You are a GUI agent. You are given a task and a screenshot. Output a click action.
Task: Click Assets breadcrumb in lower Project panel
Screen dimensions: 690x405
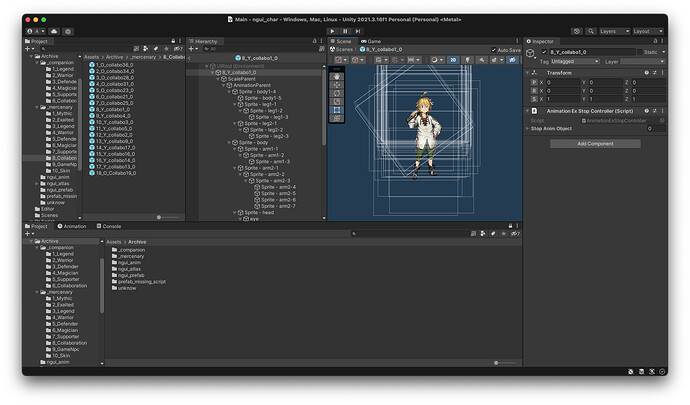(114, 242)
